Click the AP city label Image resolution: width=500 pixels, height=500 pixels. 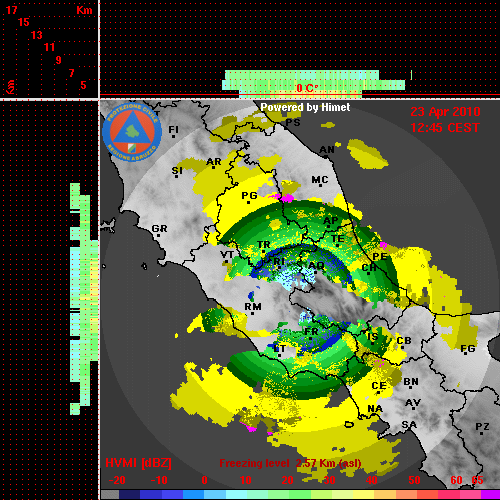point(330,221)
